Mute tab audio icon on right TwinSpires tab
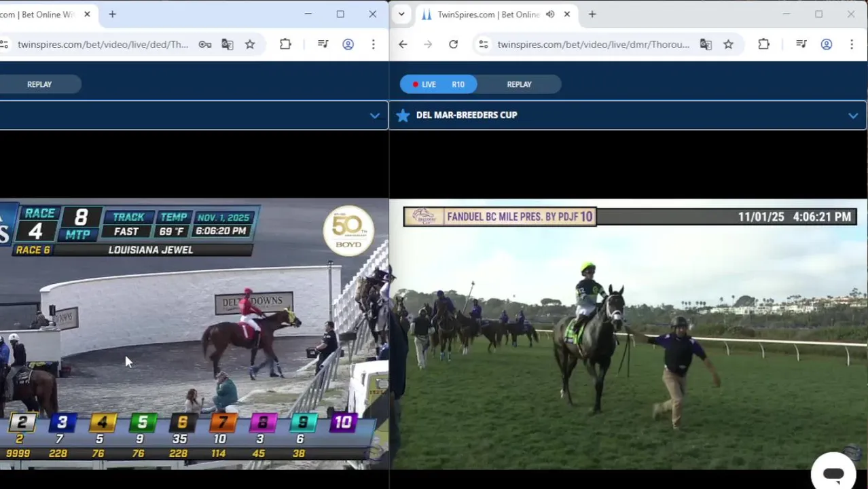Viewport: 868px width, 489px height. (550, 14)
